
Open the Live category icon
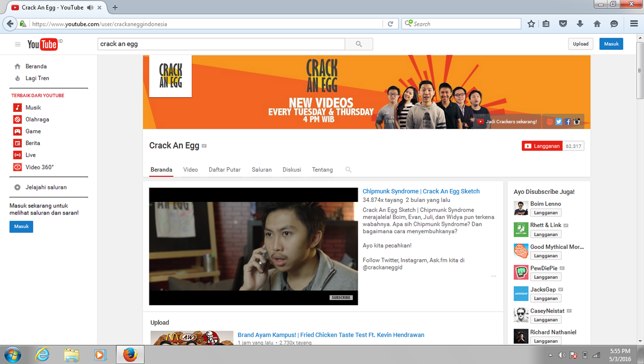pos(18,155)
